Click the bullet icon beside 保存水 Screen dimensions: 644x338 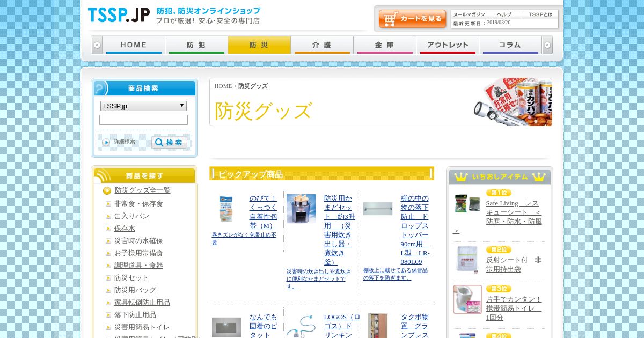(x=108, y=229)
